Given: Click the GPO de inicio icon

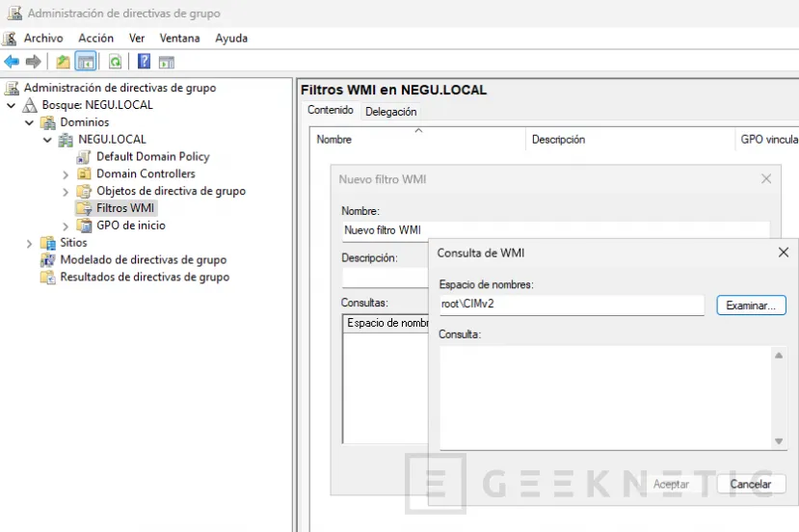Looking at the screenshot, I should pyautogui.click(x=84, y=226).
